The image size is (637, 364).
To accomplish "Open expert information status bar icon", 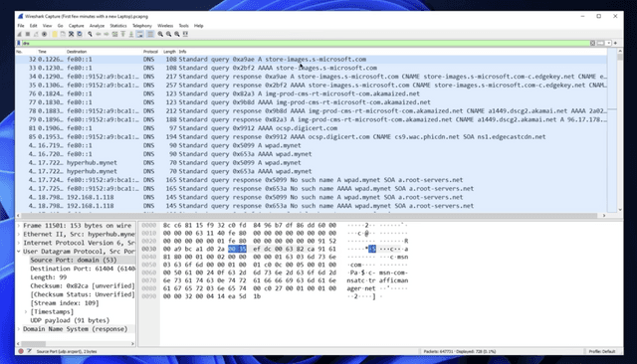I will click(x=21, y=351).
